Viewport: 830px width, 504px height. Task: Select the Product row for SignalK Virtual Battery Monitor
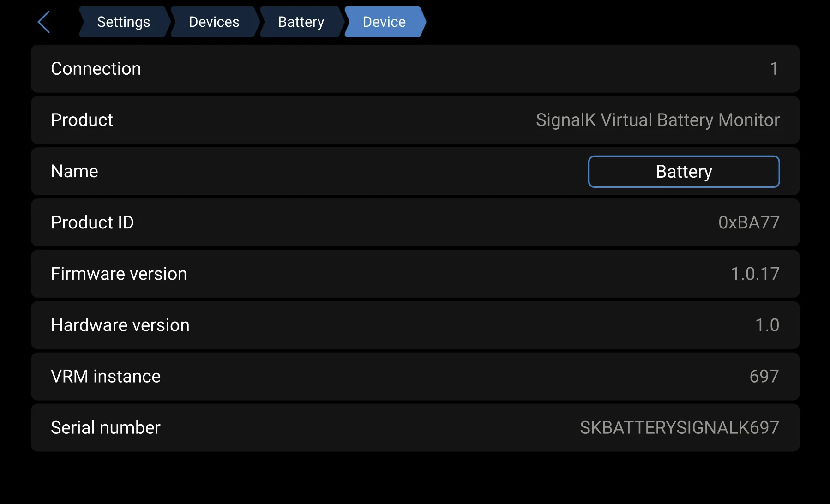pyautogui.click(x=415, y=120)
